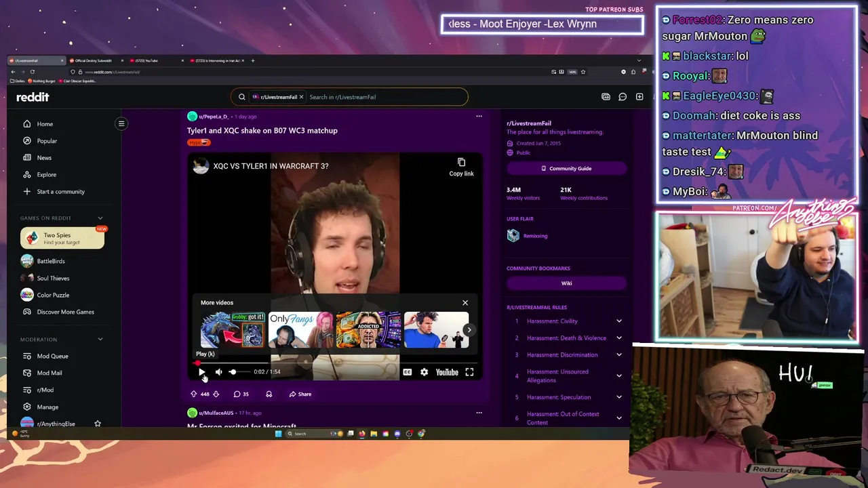Expand rule 3 Harassment: Discrimination

click(x=618, y=355)
